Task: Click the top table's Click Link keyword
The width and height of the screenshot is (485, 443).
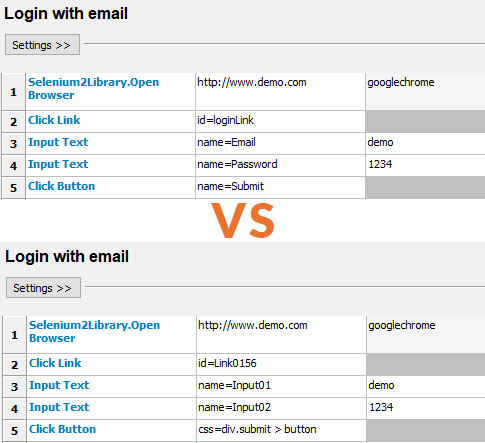Action: click(54, 120)
